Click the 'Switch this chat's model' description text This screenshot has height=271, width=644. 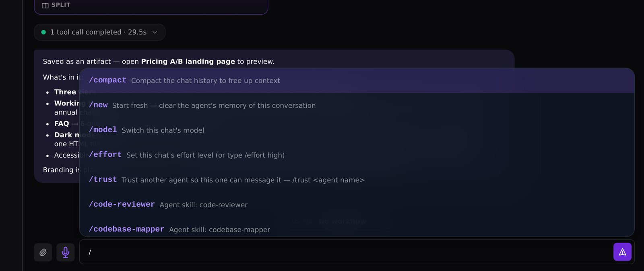[163, 130]
